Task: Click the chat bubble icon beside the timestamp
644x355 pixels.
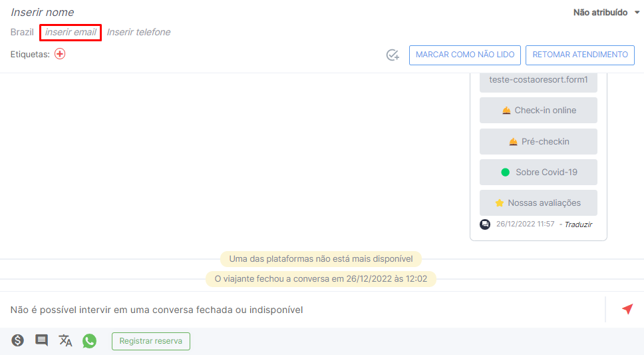Action: coord(485,224)
